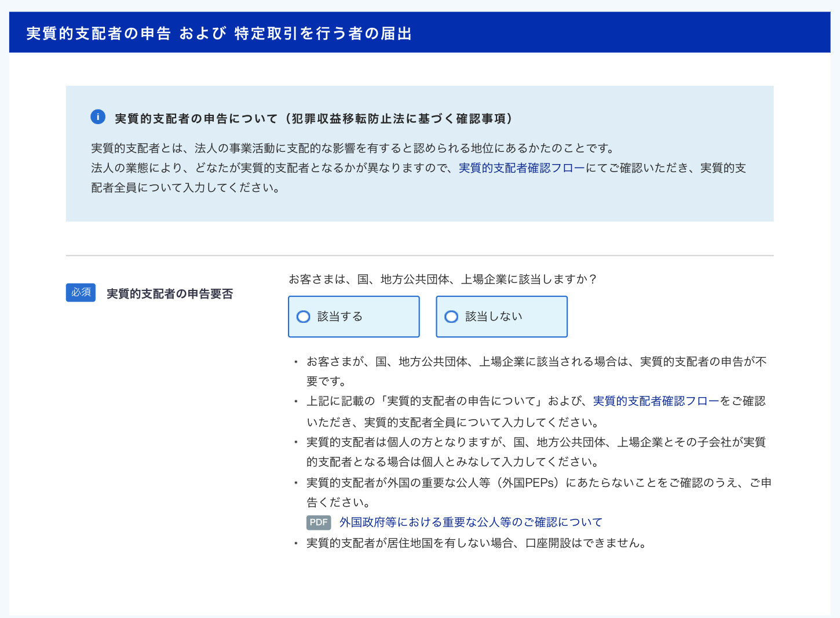
Task: Open 外国政府等における重要な公人等のご確認について PDF link
Action: pos(470,522)
